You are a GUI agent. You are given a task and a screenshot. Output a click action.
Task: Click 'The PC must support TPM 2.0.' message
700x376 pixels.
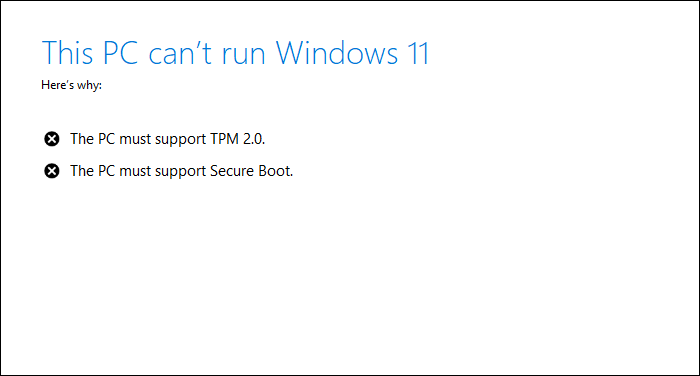(x=168, y=139)
